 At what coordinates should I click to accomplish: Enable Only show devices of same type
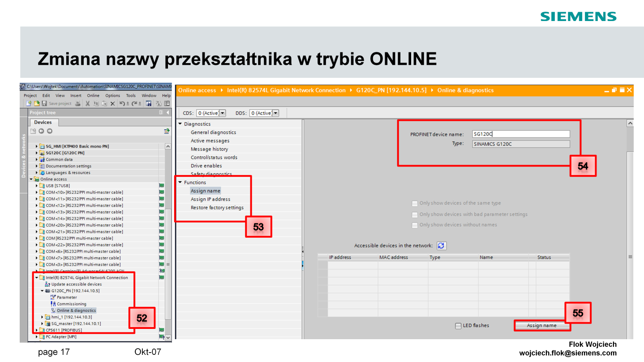click(x=415, y=203)
